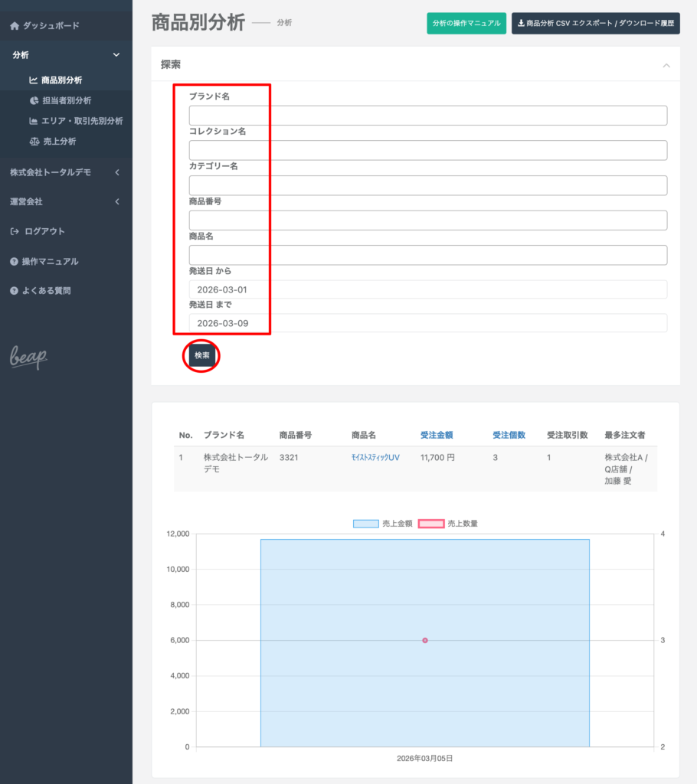Click the エリア・取引先別分析 area chart icon
697x784 pixels.
pyautogui.click(x=34, y=121)
